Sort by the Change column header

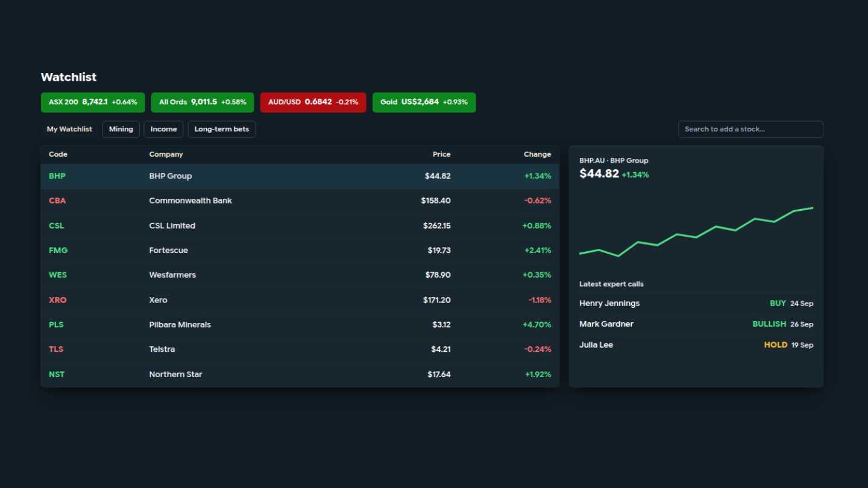[537, 154]
